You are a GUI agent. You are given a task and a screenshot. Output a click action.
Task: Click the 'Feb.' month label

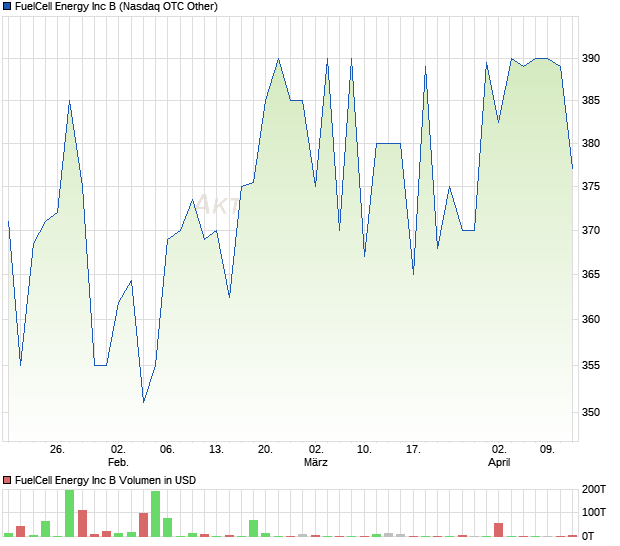click(118, 462)
